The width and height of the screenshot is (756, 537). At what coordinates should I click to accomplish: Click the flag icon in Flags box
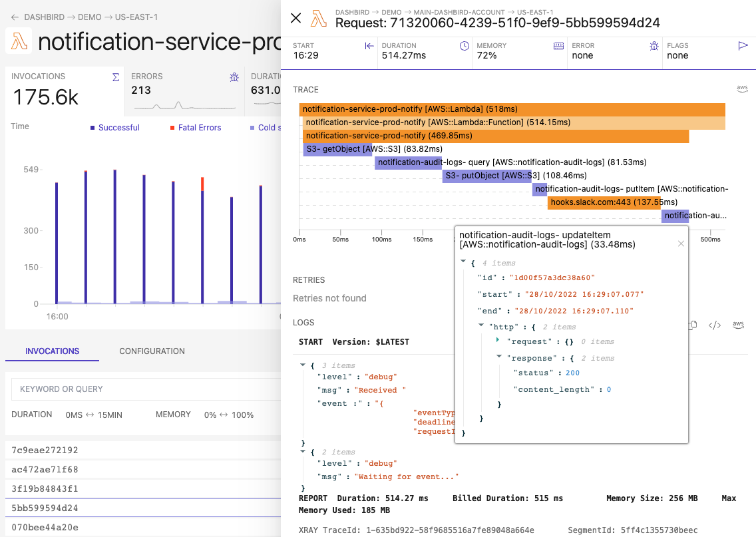(x=743, y=46)
